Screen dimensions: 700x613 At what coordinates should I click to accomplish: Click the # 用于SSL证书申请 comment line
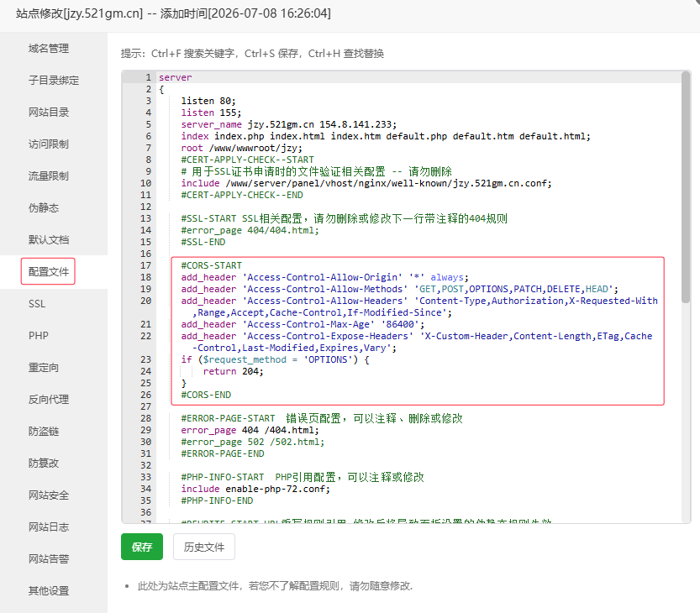(x=316, y=171)
